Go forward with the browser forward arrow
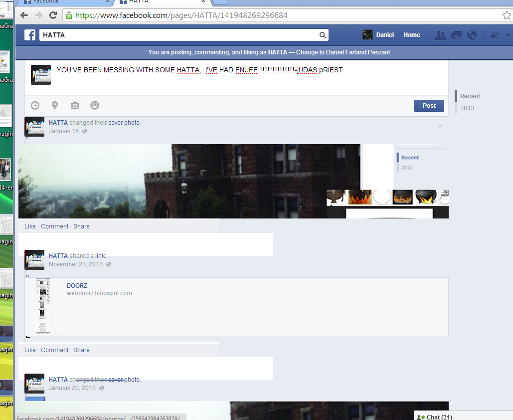 point(38,15)
